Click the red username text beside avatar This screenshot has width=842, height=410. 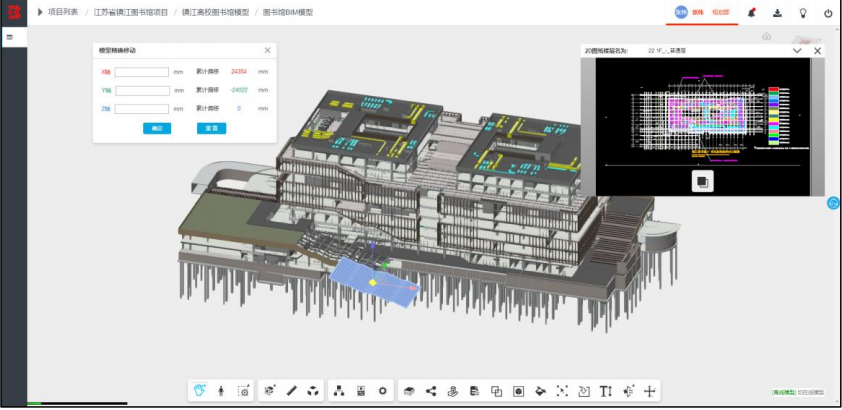698,12
